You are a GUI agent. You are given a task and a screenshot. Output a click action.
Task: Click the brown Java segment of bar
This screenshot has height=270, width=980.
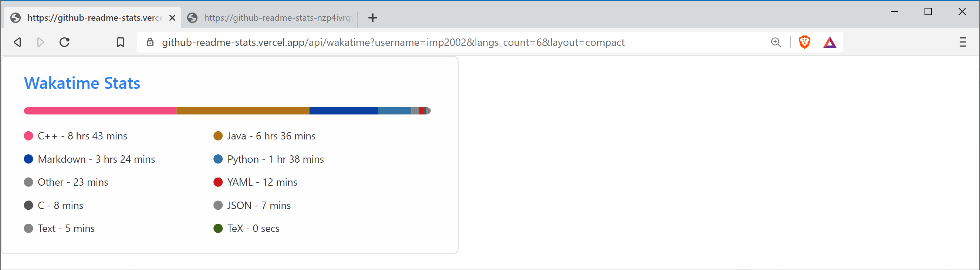[x=243, y=111]
